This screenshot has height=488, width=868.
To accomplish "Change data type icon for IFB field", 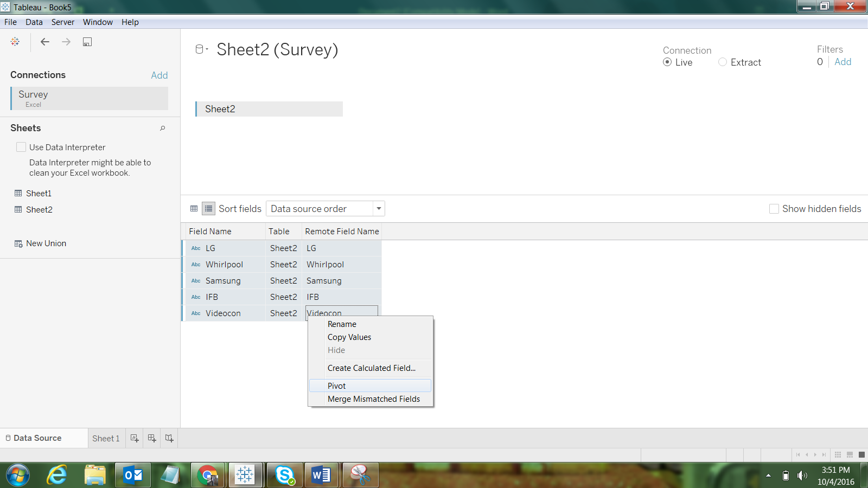I will (x=196, y=297).
